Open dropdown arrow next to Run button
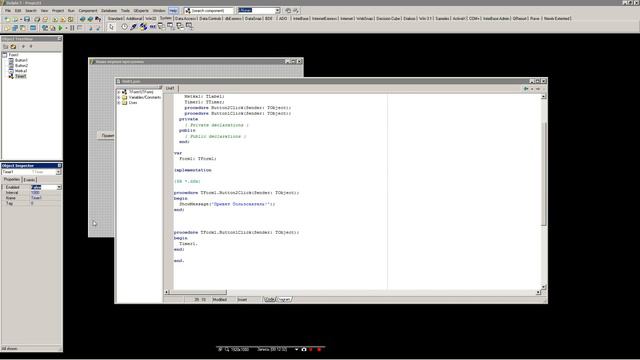The height and width of the screenshot is (360, 640). [67, 28]
